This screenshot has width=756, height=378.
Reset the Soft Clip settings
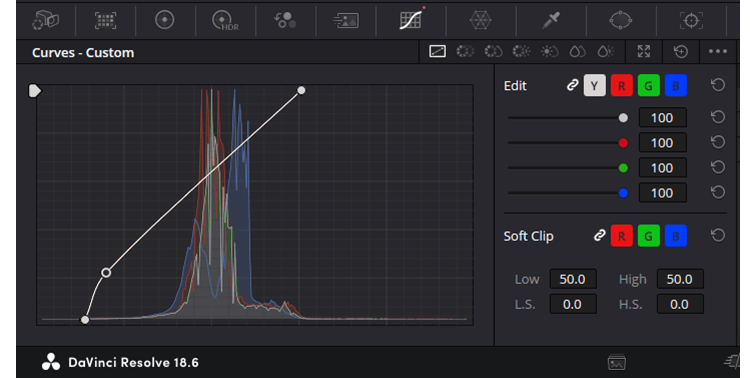[x=718, y=235]
